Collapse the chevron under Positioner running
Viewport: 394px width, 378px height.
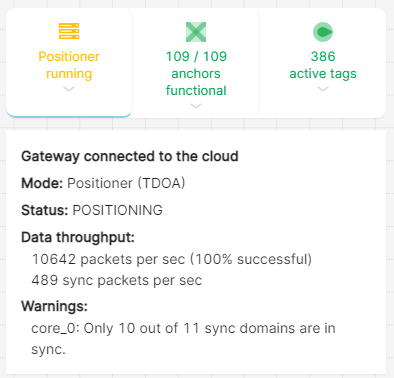pos(69,89)
